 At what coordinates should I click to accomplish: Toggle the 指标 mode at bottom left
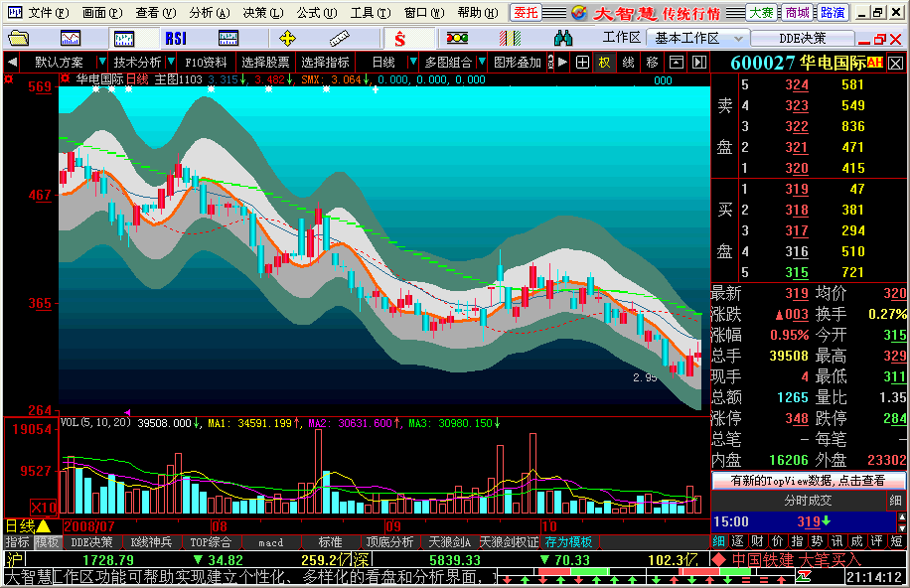coord(18,542)
